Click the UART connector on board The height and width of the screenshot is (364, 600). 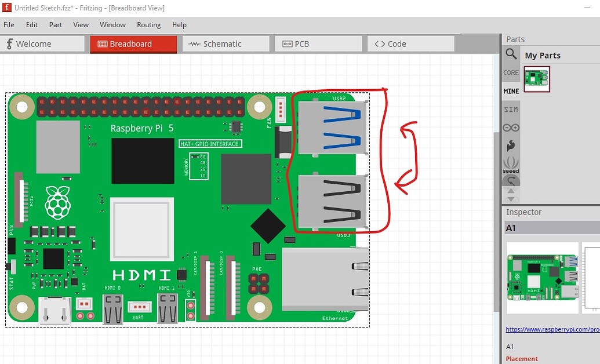[139, 307]
